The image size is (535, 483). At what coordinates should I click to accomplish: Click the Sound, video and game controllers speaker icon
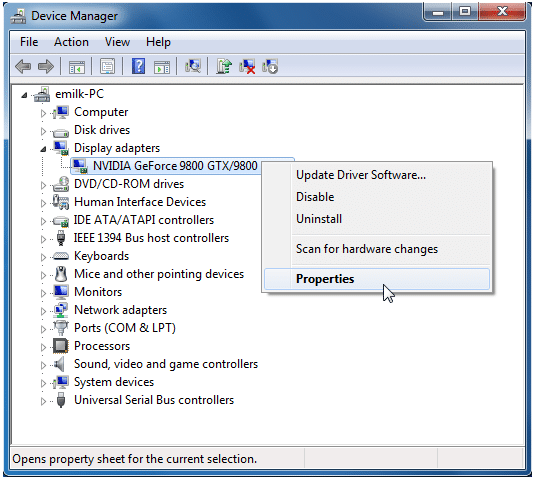coord(59,364)
